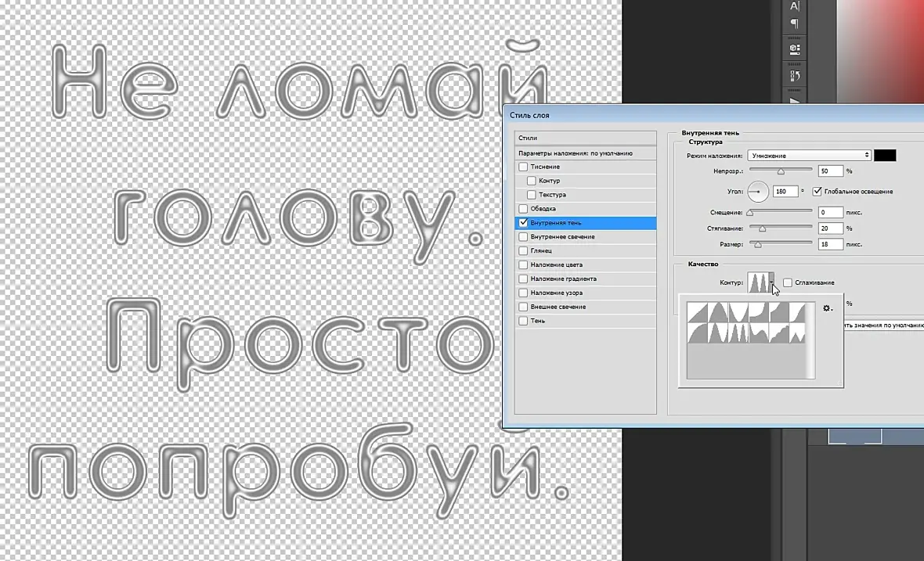Click the reset to default values button

tap(883, 325)
